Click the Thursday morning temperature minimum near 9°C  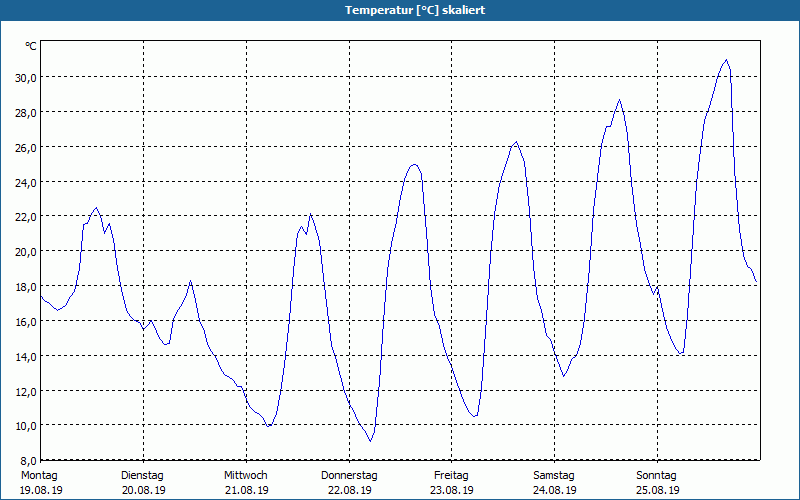click(370, 441)
